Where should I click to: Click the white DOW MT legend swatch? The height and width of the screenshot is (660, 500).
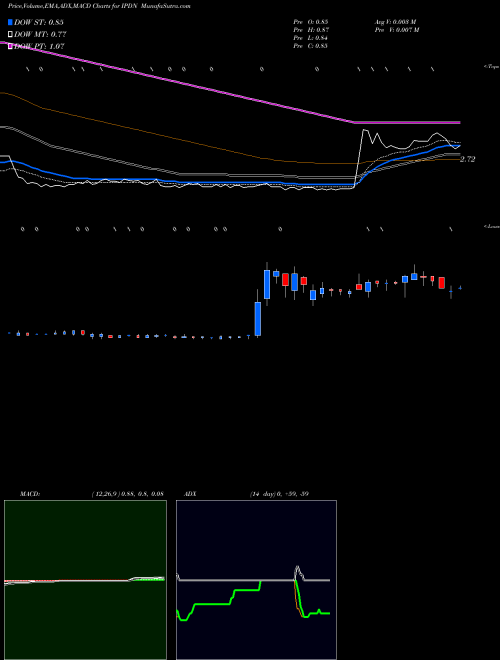click(x=11, y=34)
